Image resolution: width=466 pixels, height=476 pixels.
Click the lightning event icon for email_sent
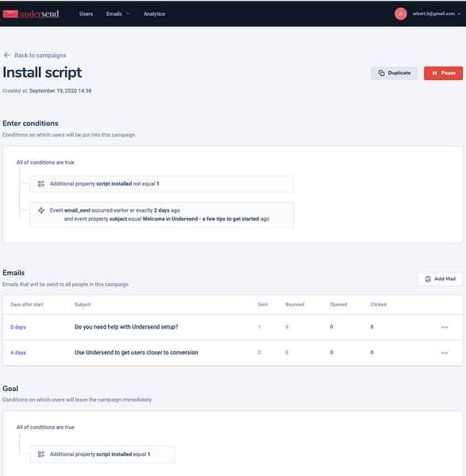[x=41, y=210]
